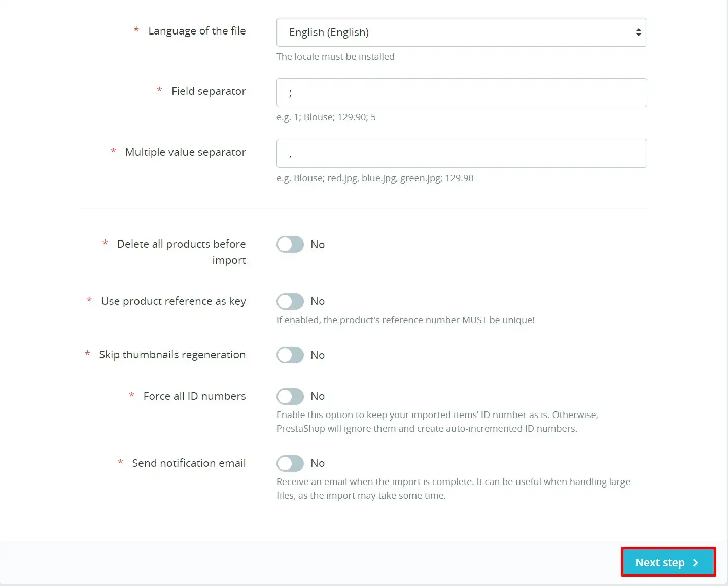
Task: Click the 'No' label beside Force all ID numbers
Action: click(318, 396)
